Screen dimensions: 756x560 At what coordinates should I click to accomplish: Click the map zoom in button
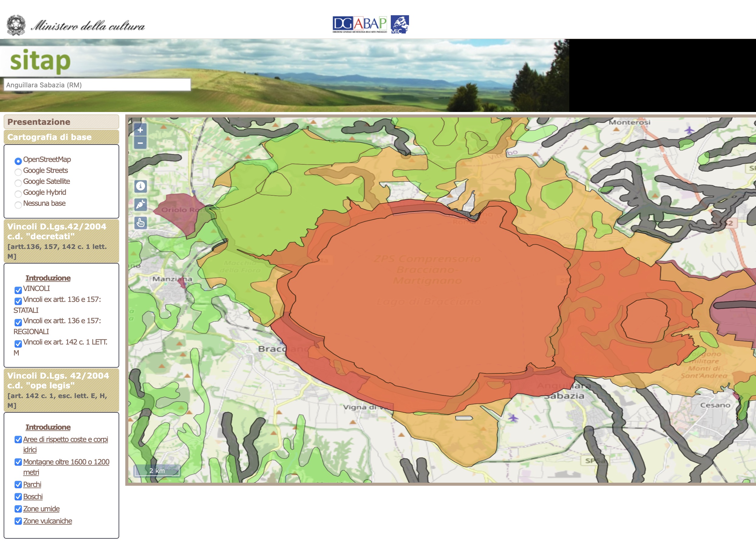[140, 130]
